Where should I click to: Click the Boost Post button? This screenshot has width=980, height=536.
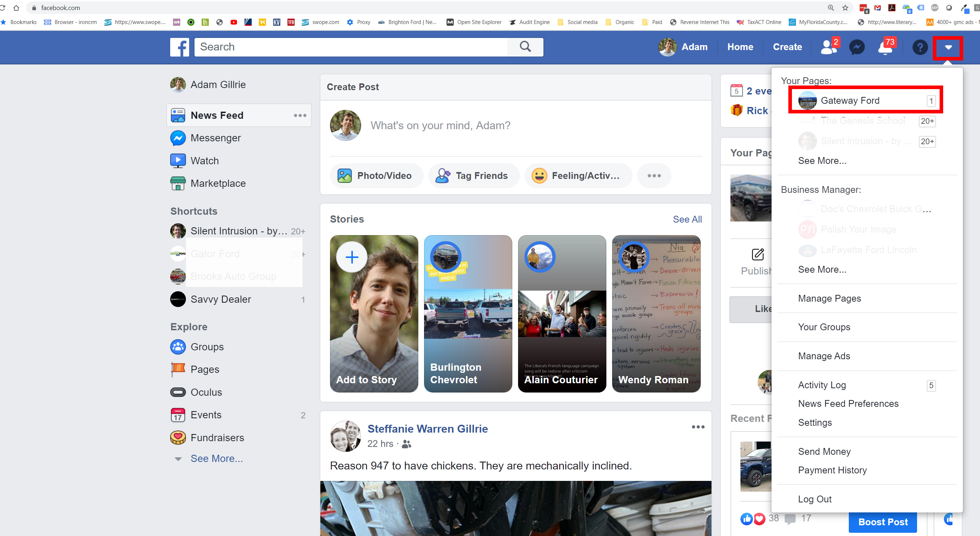(883, 522)
